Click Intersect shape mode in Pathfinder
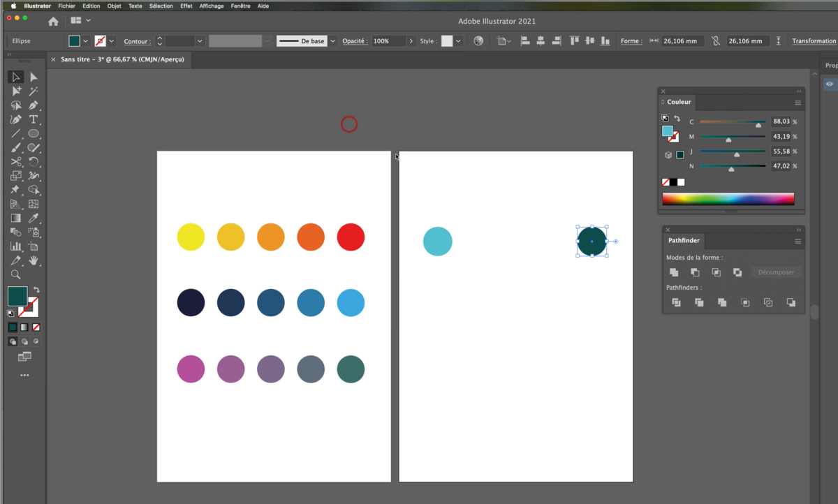Screen dimensions: 838x504 pos(716,272)
